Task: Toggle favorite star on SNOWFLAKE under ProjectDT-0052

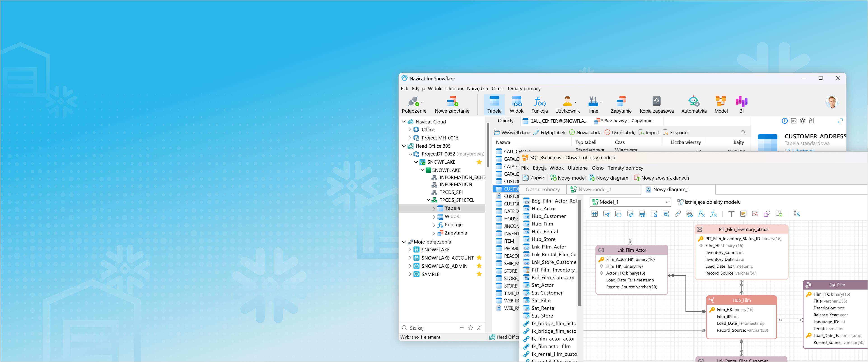Action: [x=479, y=162]
